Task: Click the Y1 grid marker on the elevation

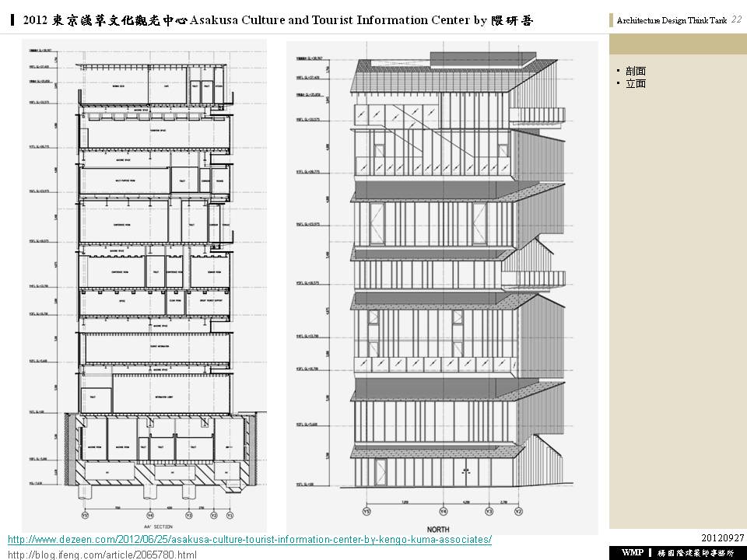Action: (x=367, y=511)
